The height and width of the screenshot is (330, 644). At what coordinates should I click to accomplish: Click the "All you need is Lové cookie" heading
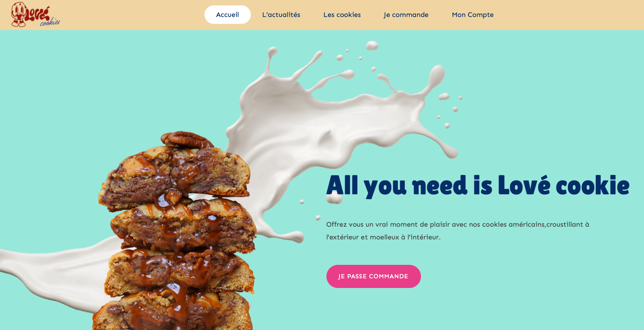pos(478,186)
